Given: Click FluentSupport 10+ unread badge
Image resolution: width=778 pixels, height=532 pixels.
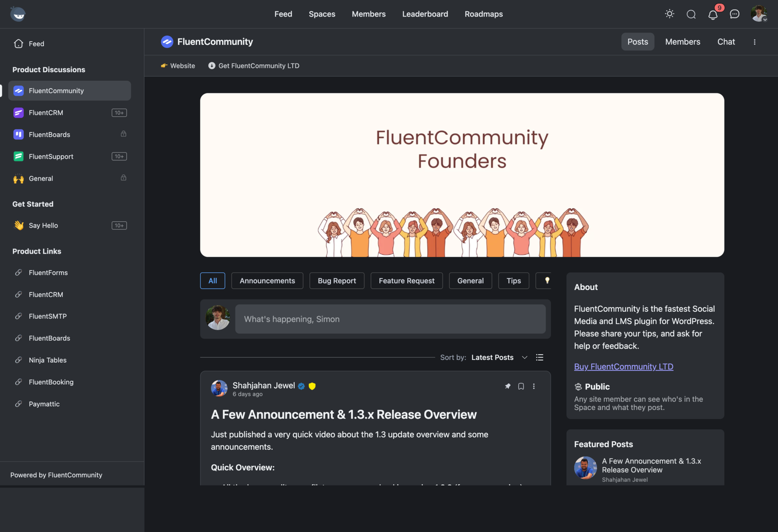Looking at the screenshot, I should tap(119, 157).
